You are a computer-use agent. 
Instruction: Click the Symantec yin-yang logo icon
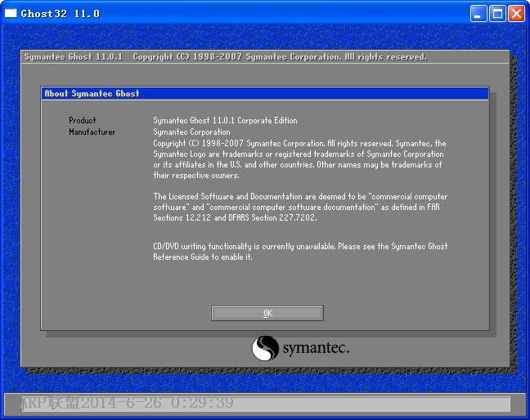point(265,349)
